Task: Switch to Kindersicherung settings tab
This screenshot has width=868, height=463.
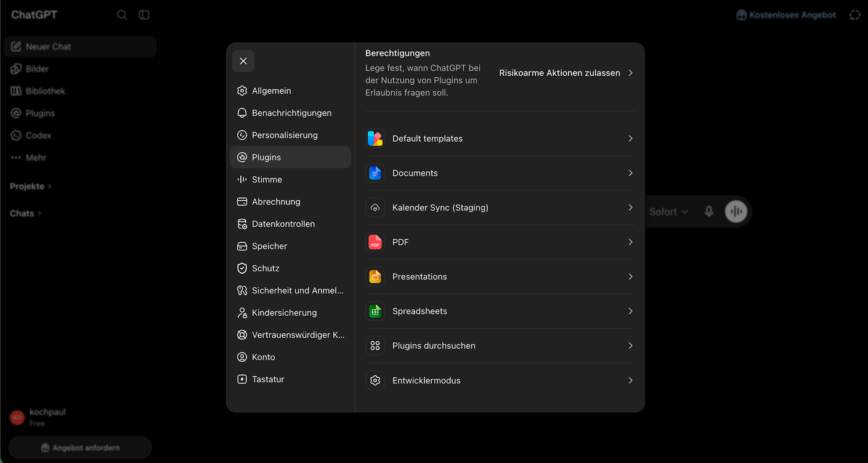Action: pos(290,313)
